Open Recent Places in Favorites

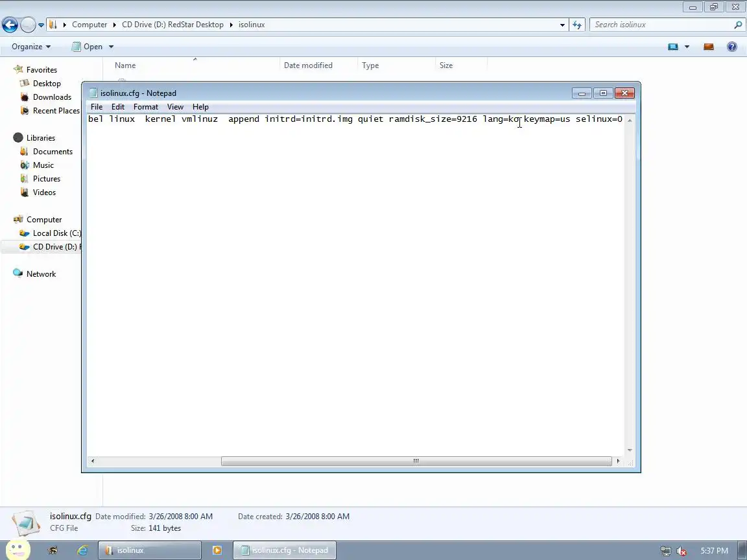(56, 110)
